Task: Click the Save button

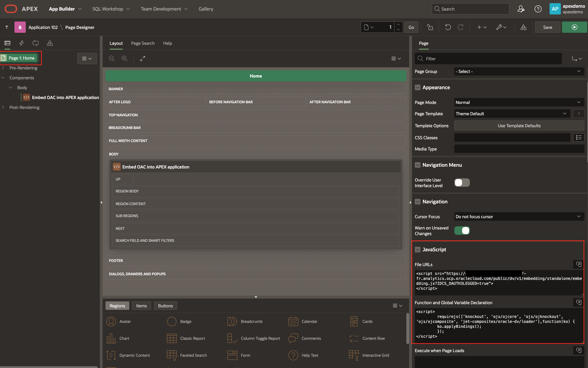Action: [548, 27]
